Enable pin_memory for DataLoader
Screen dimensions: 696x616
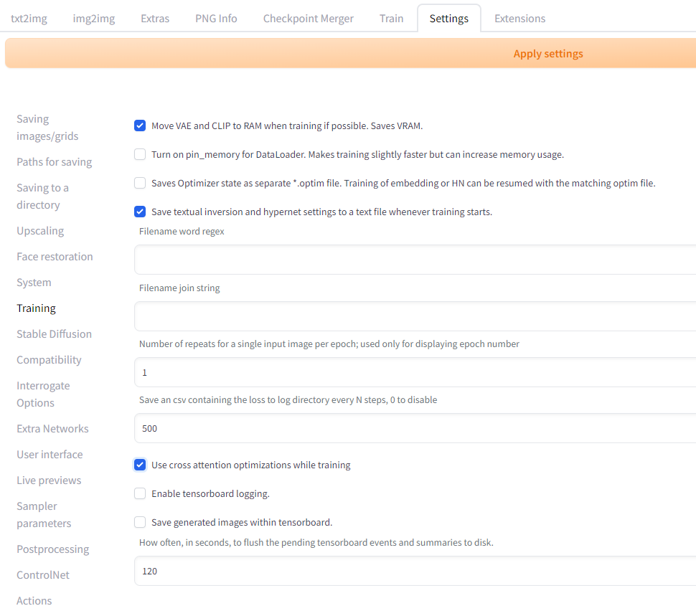tap(139, 153)
